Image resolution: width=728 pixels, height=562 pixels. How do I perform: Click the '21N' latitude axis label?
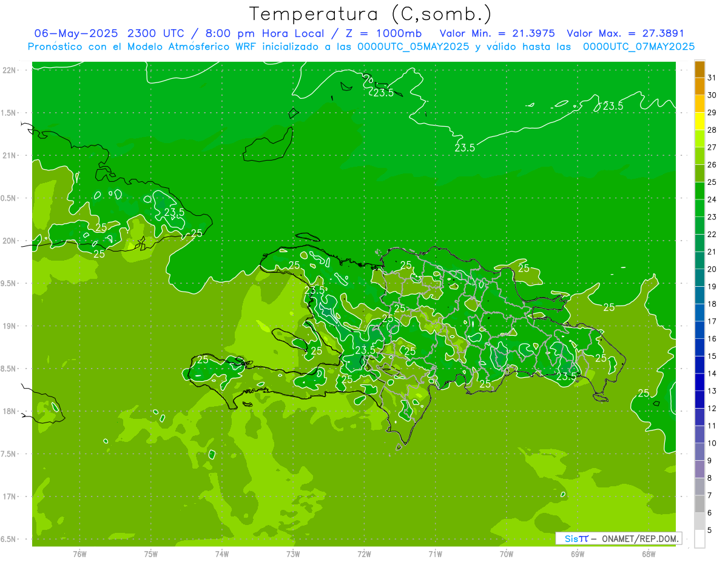[9, 156]
